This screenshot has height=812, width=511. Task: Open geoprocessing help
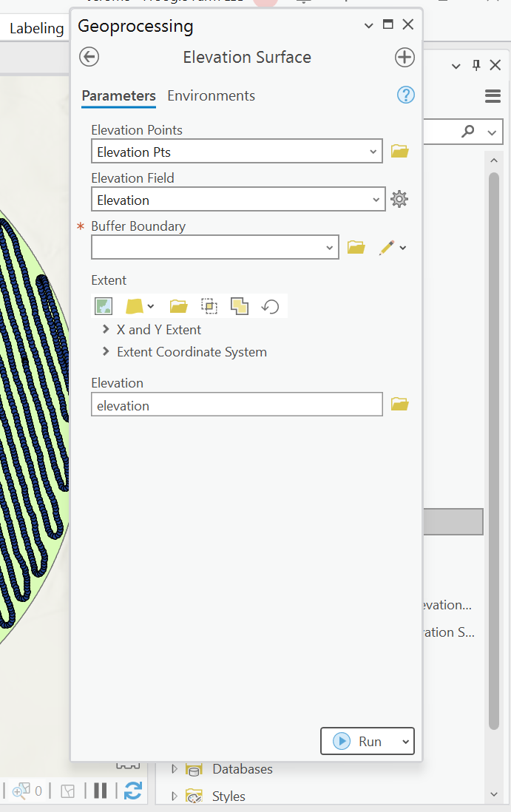[405, 95]
